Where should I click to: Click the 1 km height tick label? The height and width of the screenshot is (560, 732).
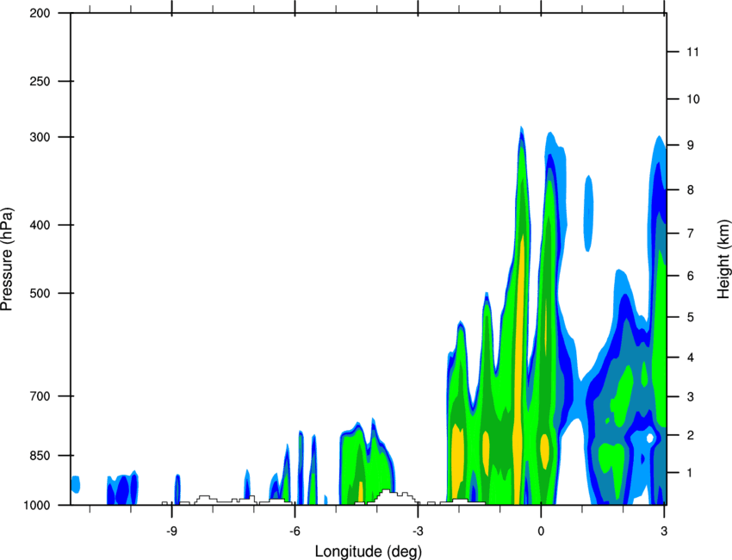pyautogui.click(x=691, y=473)
